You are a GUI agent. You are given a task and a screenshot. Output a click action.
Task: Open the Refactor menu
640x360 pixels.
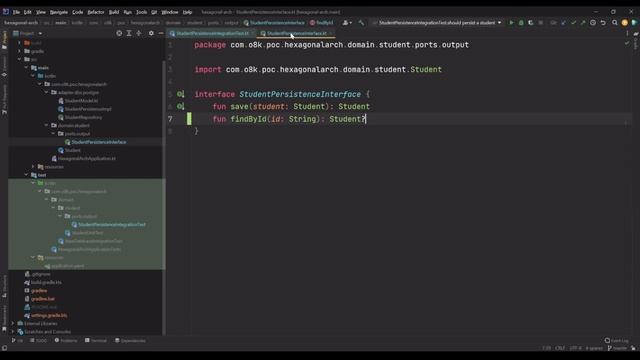(96, 12)
